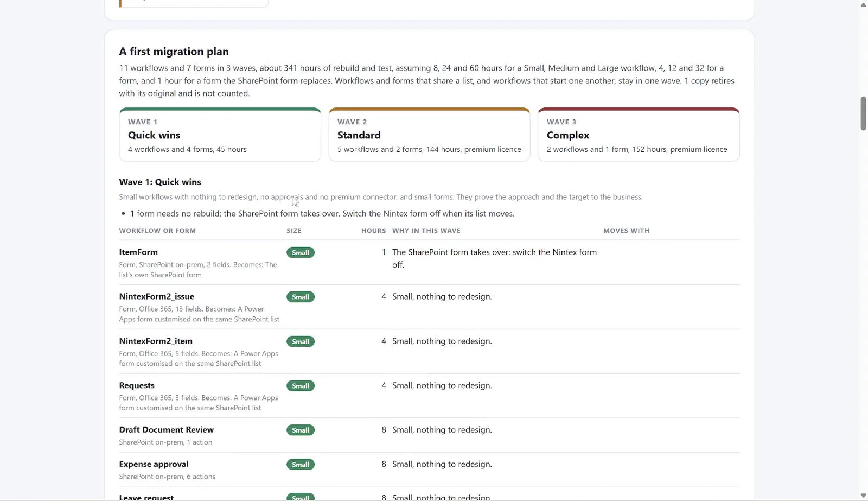Click the 'Why in this wave' column header
The width and height of the screenshot is (868, 501).
coord(426,231)
